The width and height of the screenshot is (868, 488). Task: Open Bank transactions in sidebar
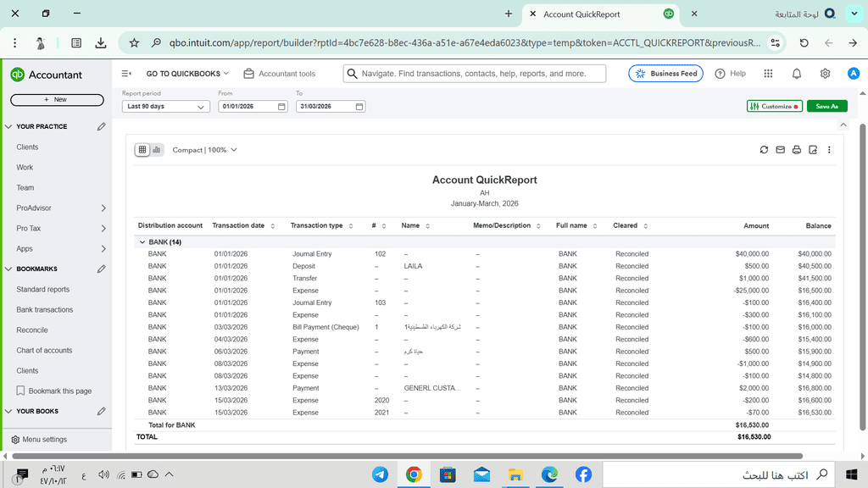click(x=45, y=309)
